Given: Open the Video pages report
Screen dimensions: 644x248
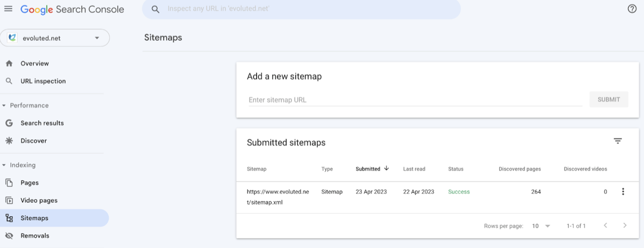Looking at the screenshot, I should (x=39, y=200).
